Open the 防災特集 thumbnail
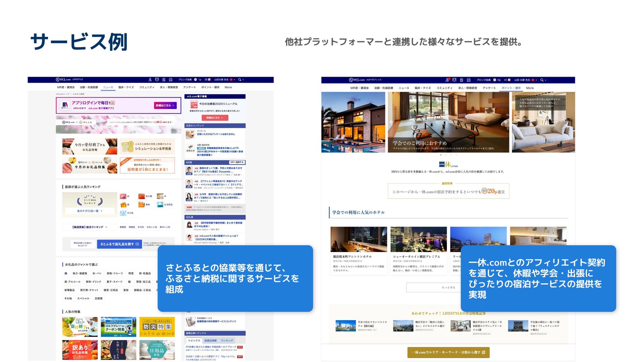Screen dimensions: 644x362 coord(157,327)
